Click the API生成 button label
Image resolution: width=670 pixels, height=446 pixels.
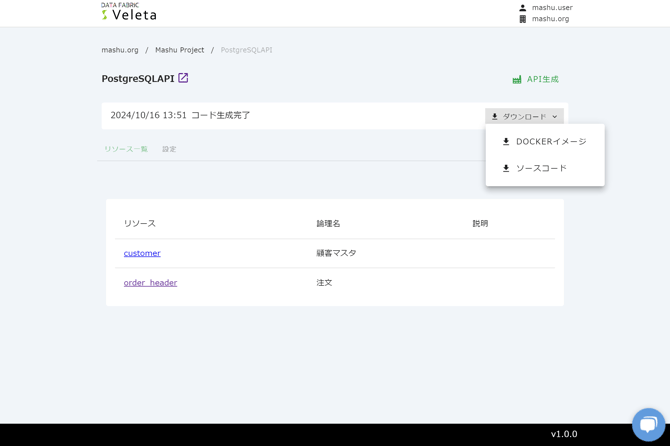tap(543, 79)
